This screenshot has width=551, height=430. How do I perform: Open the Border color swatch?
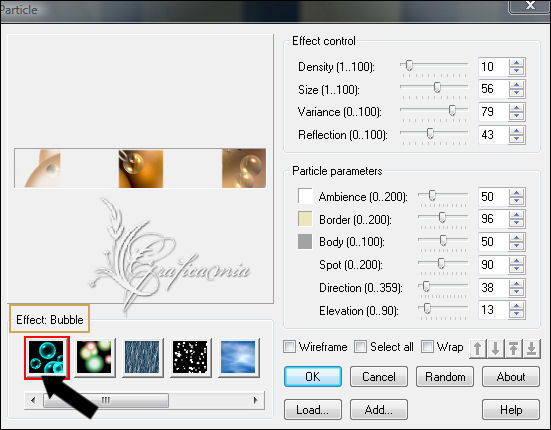[305, 219]
